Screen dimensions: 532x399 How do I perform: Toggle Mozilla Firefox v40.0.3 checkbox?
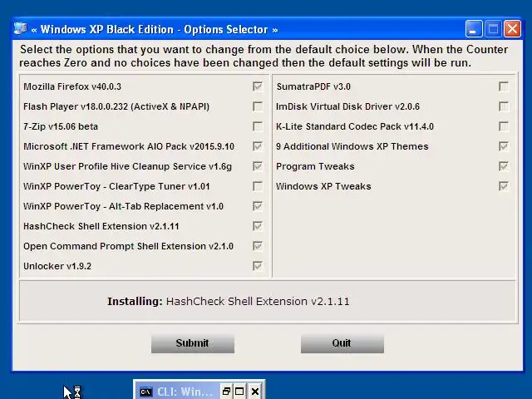(258, 86)
